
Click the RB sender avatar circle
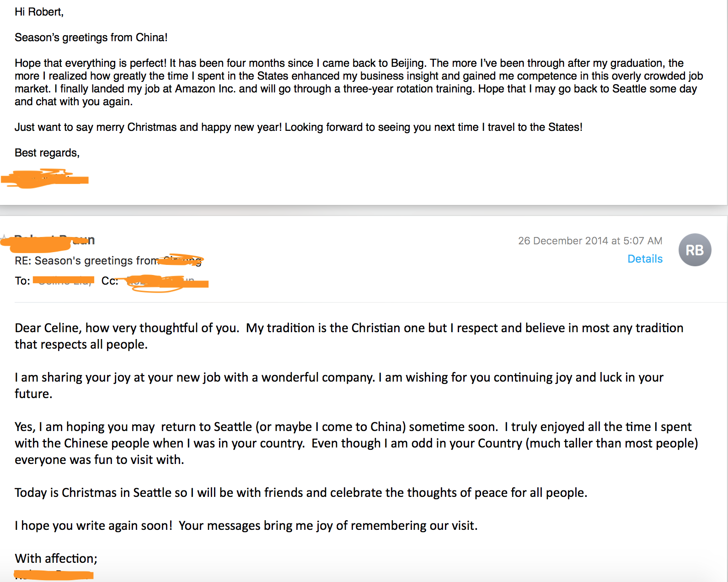click(x=695, y=250)
